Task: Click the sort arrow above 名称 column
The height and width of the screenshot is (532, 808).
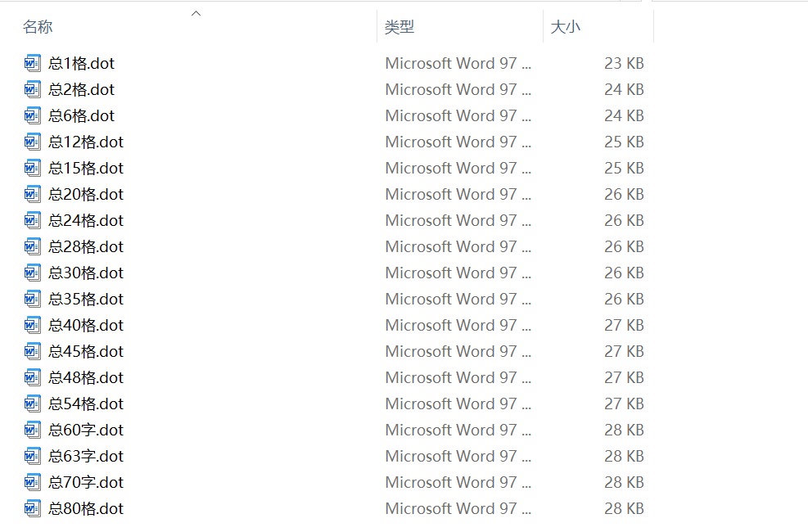Action: [196, 13]
